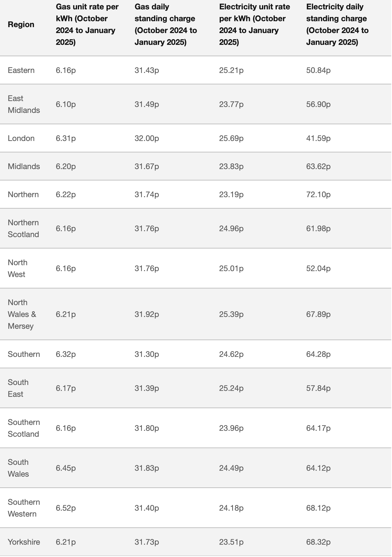Select North West electricity unit rate 25.01p
The width and height of the screenshot is (392, 557).
231,268
